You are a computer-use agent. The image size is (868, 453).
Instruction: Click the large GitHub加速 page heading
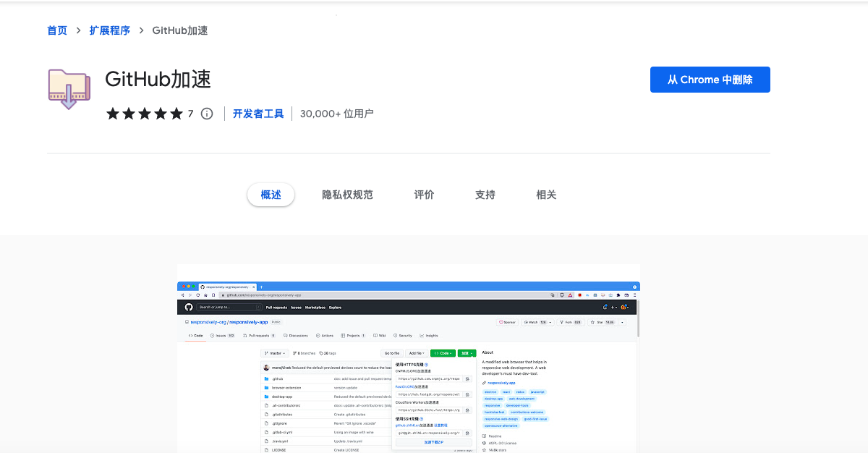click(158, 79)
